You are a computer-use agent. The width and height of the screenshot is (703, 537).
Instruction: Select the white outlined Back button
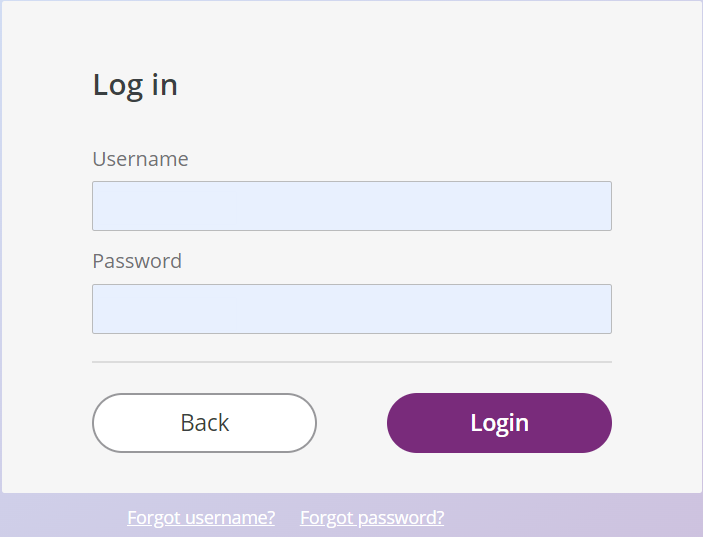[x=204, y=423]
